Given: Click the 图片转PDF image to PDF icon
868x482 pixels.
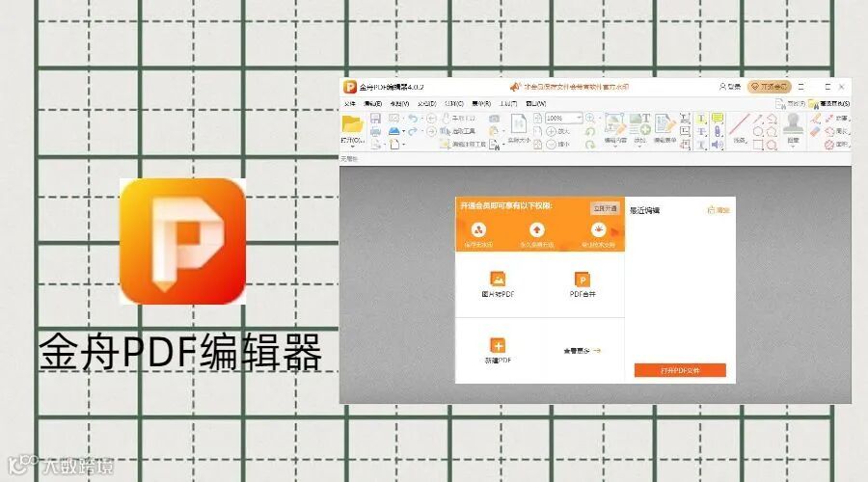Looking at the screenshot, I should pyautogui.click(x=498, y=279).
